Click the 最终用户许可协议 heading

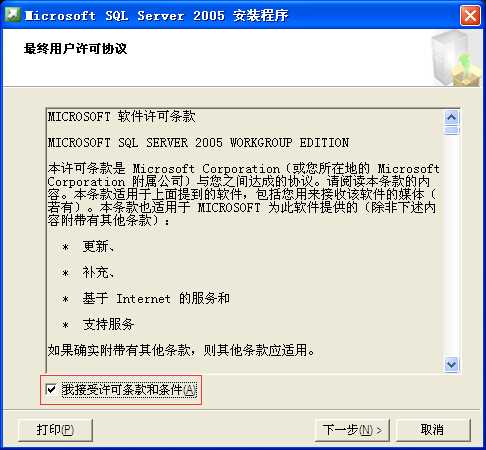[75, 49]
